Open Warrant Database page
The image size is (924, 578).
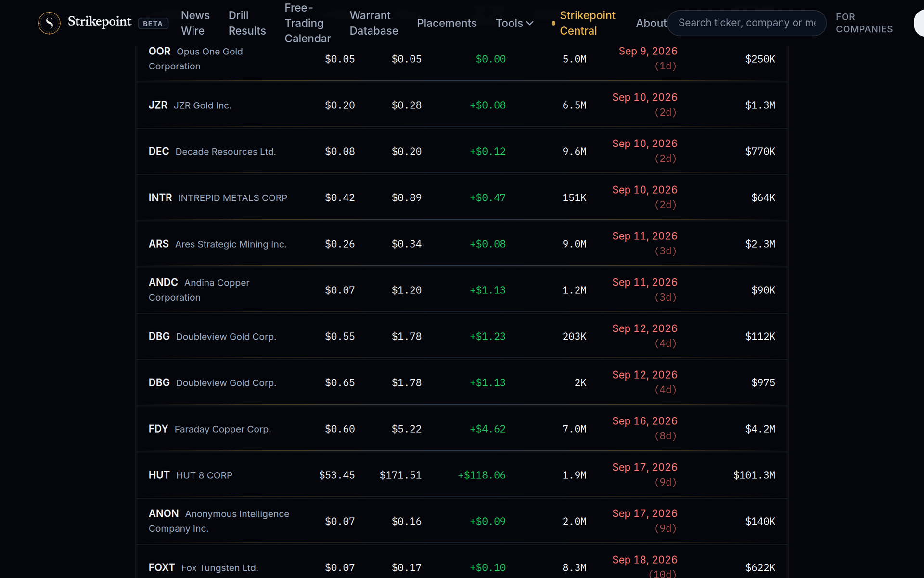click(x=374, y=23)
